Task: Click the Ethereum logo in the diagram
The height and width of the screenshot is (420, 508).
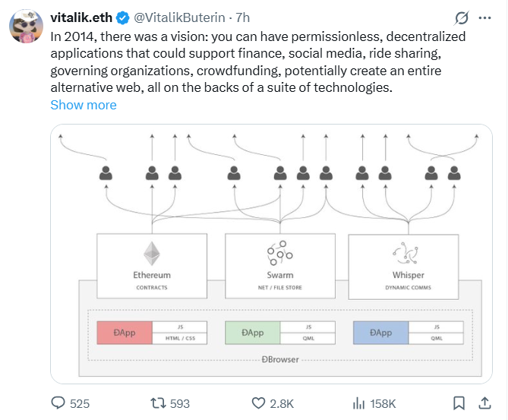Action: click(x=152, y=253)
